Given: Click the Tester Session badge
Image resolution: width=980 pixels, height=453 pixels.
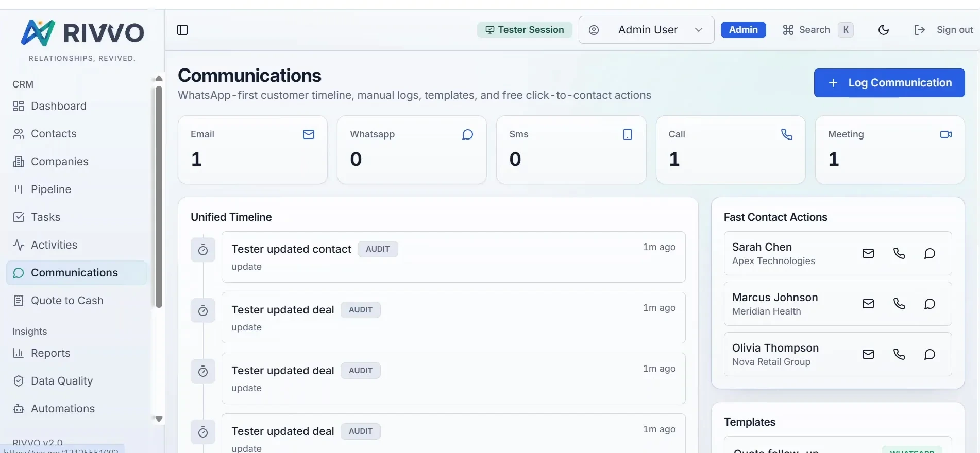Looking at the screenshot, I should pos(525,30).
